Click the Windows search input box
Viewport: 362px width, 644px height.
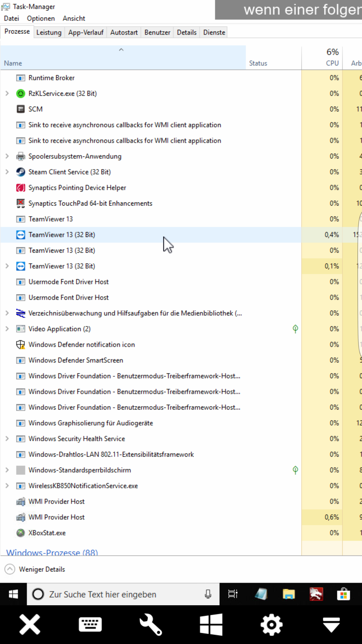pyautogui.click(x=123, y=594)
